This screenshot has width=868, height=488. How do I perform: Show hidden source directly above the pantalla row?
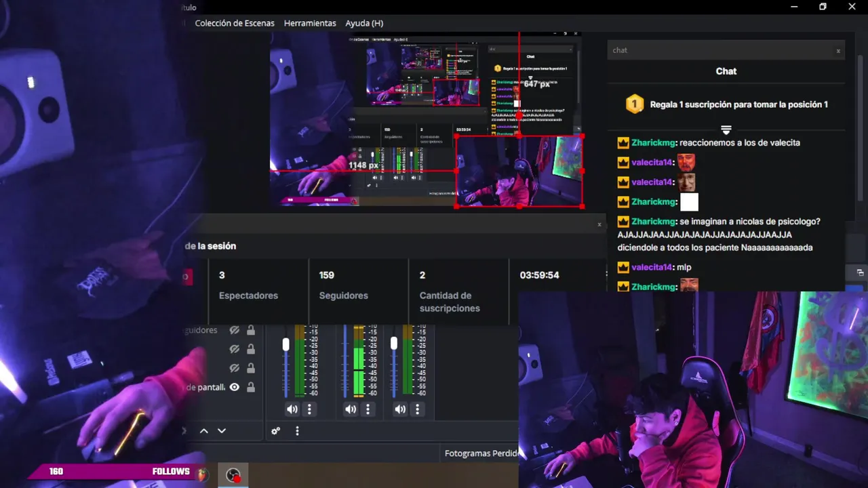pos(235,368)
